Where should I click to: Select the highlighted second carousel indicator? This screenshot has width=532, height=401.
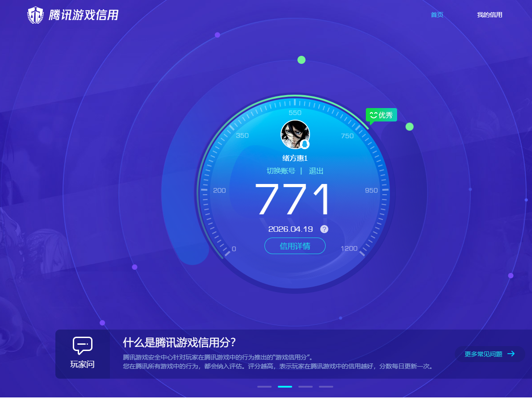pos(285,387)
